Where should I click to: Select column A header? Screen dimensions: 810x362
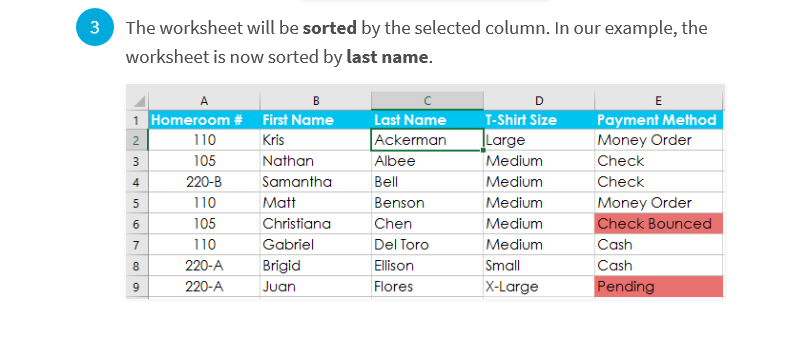tap(204, 101)
